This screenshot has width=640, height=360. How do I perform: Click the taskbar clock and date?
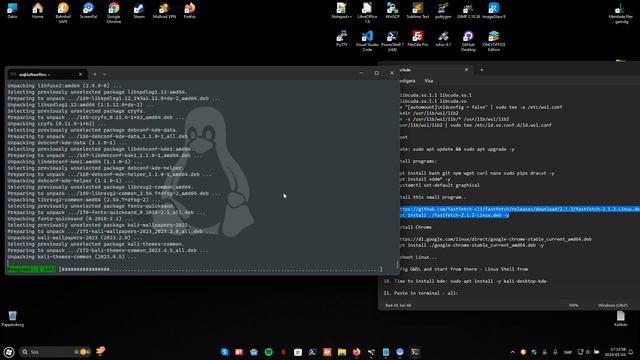click(617, 352)
